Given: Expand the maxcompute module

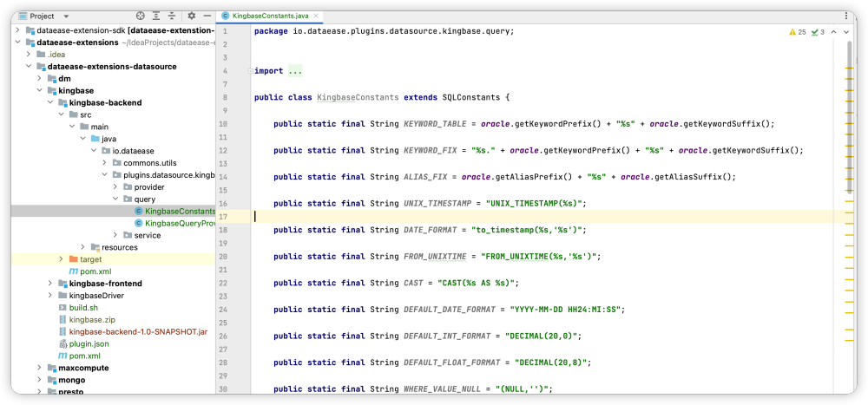Looking at the screenshot, I should 40,368.
